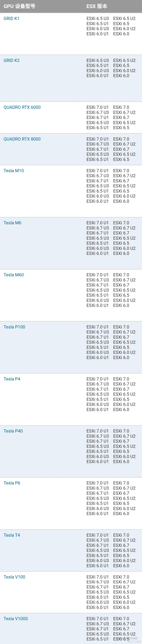Image resolution: width=142 pixels, height=644 pixels.
Task: Select the Tesla V100 link
Action: (14, 577)
